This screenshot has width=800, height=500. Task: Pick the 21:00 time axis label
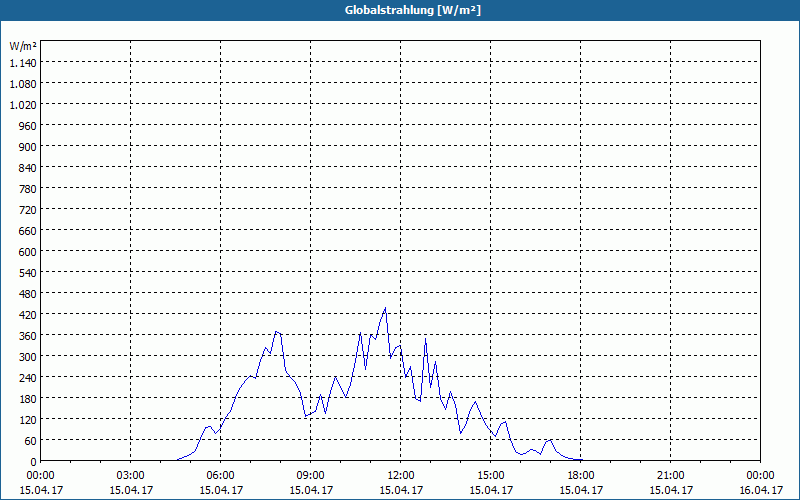tap(670, 476)
